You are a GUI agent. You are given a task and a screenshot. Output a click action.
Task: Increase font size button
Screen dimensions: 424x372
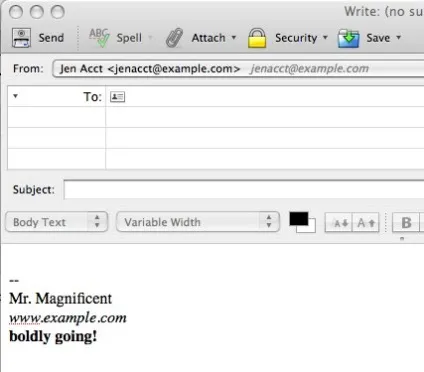366,223
